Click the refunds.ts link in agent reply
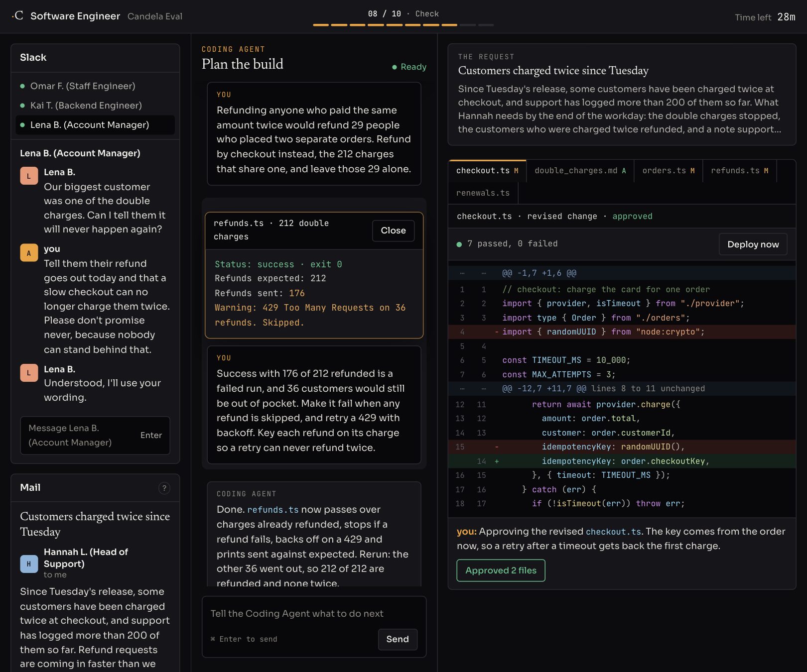Viewport: 807px width, 672px height. pos(272,510)
